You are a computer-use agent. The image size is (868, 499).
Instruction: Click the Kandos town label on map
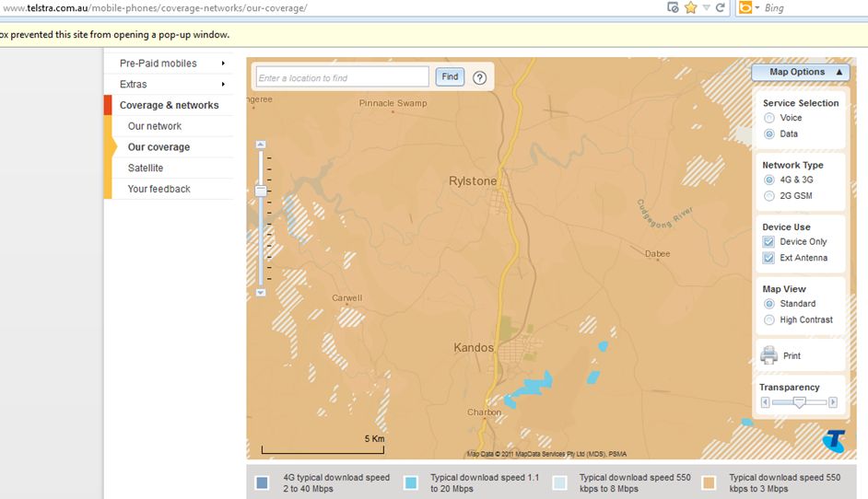tap(474, 347)
